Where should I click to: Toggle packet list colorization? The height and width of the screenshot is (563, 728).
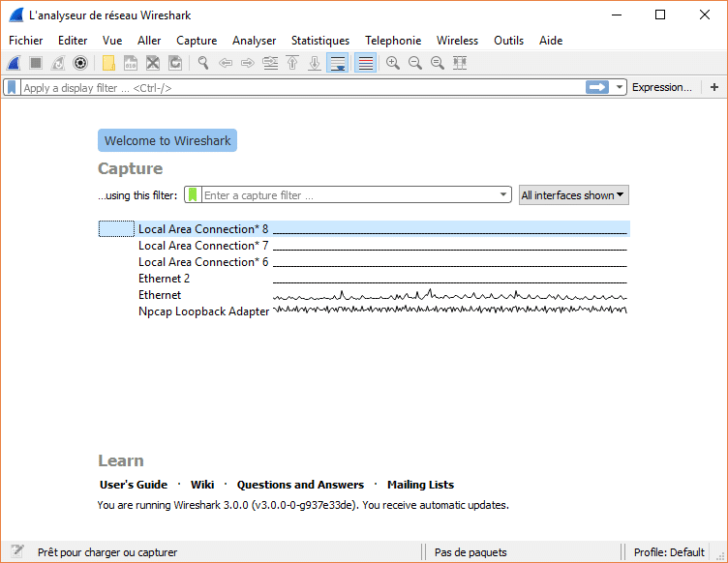pos(365,63)
